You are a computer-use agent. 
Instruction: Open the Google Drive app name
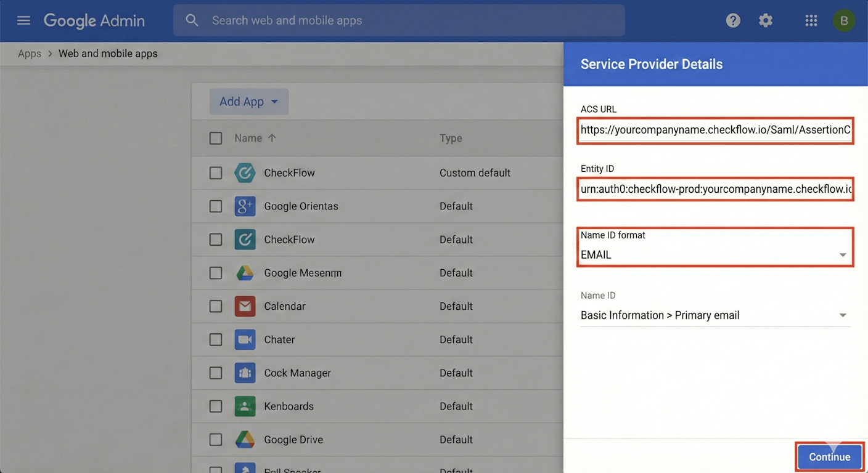point(293,439)
